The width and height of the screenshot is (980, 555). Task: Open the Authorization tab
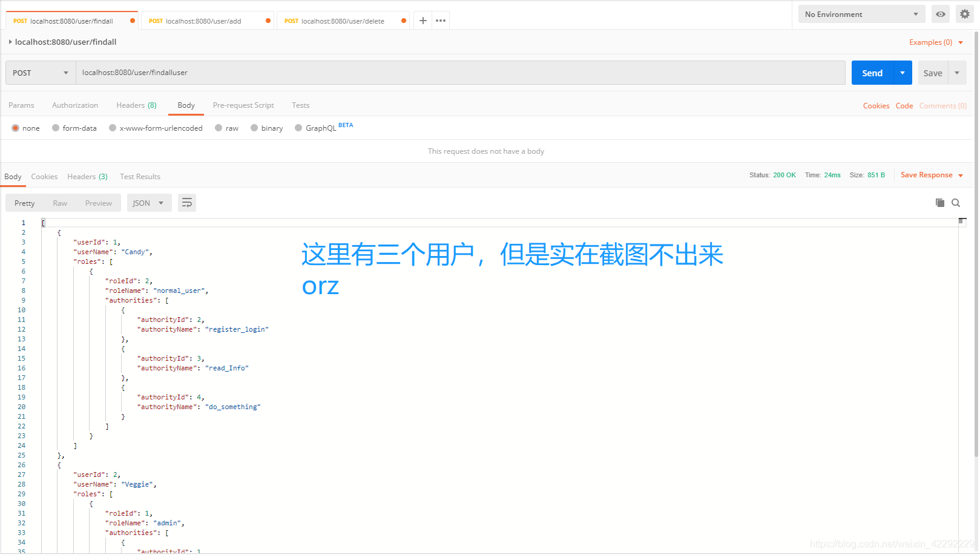coord(75,105)
